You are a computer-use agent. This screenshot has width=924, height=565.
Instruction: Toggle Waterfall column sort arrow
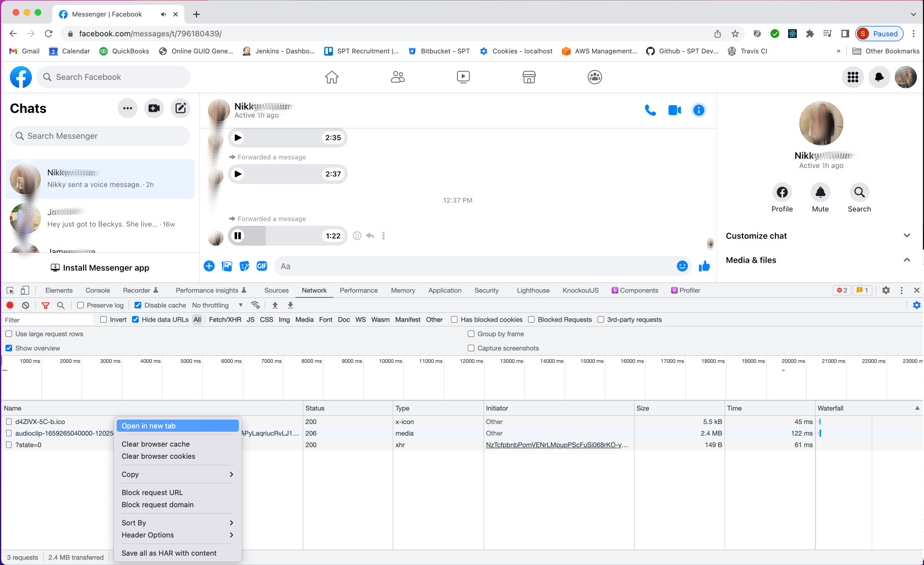(x=917, y=408)
